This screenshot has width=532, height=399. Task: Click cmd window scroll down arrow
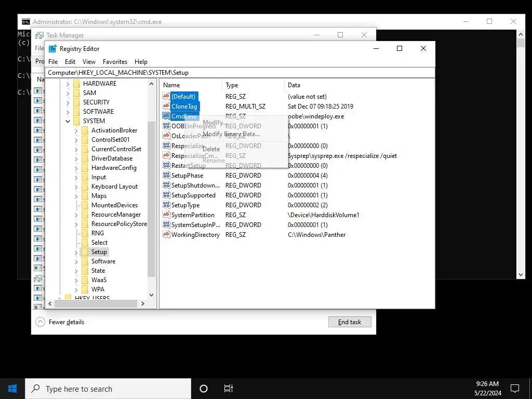pos(521,275)
